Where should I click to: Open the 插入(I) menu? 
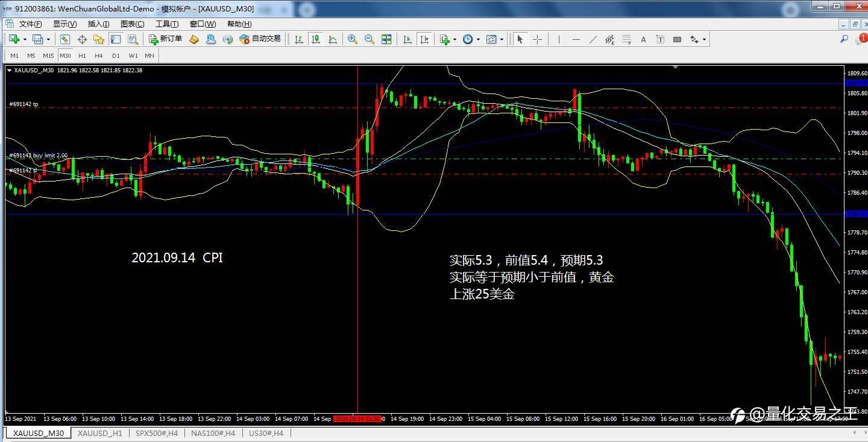(98, 24)
